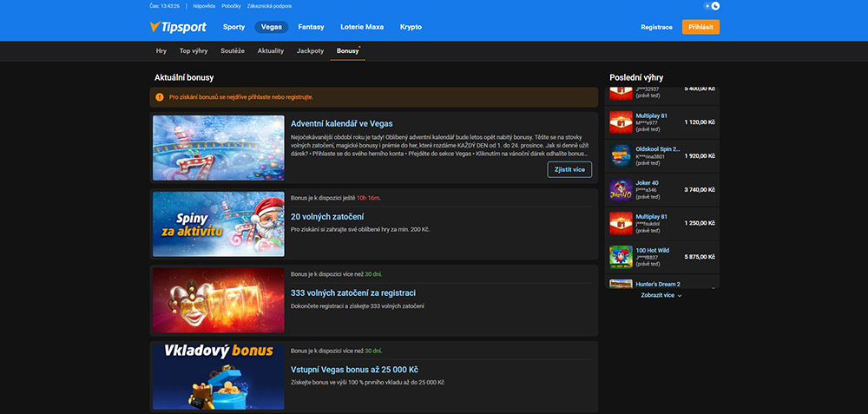Open the Adventní kalendář ve Vegas title
The image size is (868, 414).
tap(341, 123)
